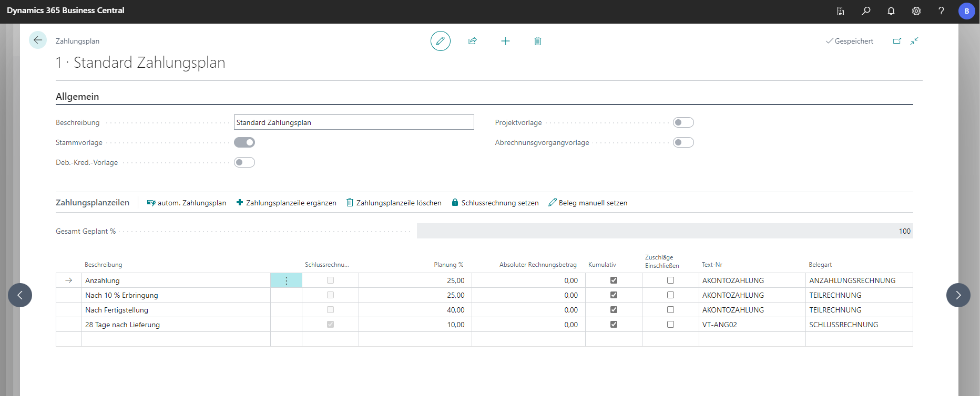This screenshot has height=396, width=980.
Task: Open the notifications bell icon
Action: click(891, 11)
